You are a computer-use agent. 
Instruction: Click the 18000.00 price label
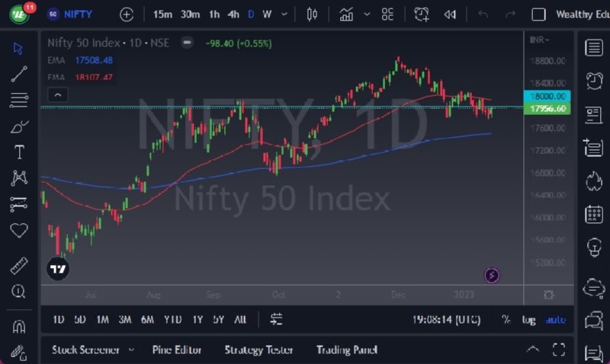pyautogui.click(x=547, y=96)
